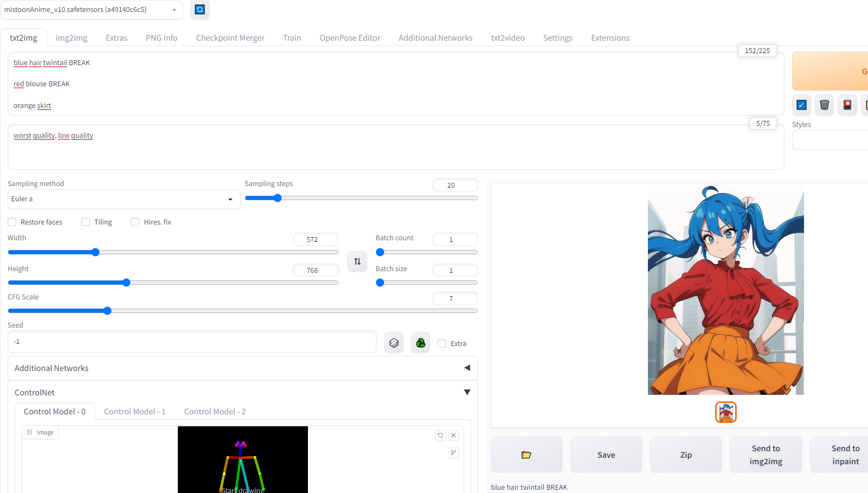Collapse the ControlNet section

click(467, 392)
